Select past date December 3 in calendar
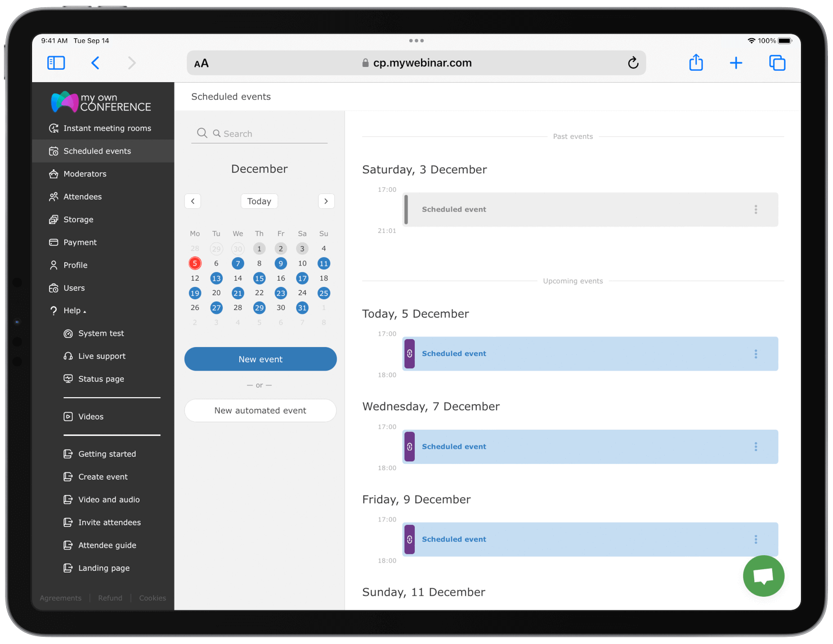The height and width of the screenshot is (644, 833). (x=302, y=249)
